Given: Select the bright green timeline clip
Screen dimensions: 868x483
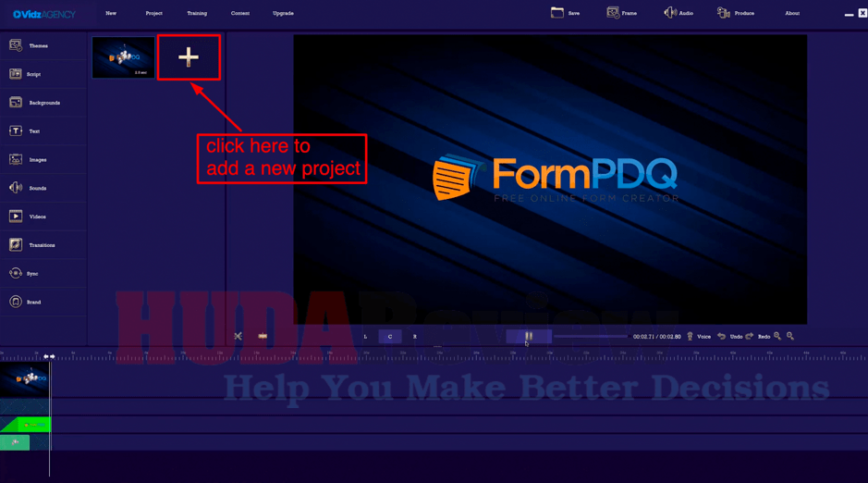Looking at the screenshot, I should (27, 425).
